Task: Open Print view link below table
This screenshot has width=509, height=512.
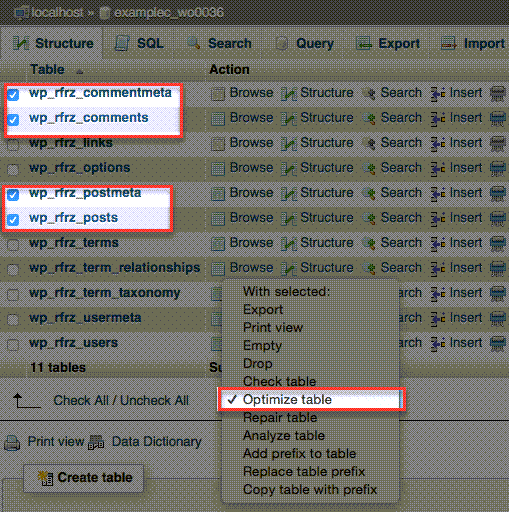Action: pyautogui.click(x=56, y=442)
